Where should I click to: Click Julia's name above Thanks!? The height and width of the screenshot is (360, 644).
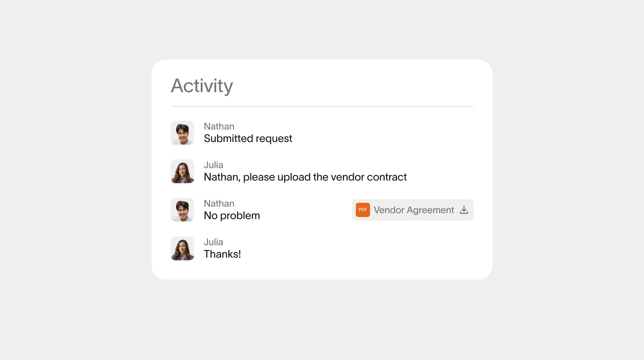pyautogui.click(x=213, y=242)
